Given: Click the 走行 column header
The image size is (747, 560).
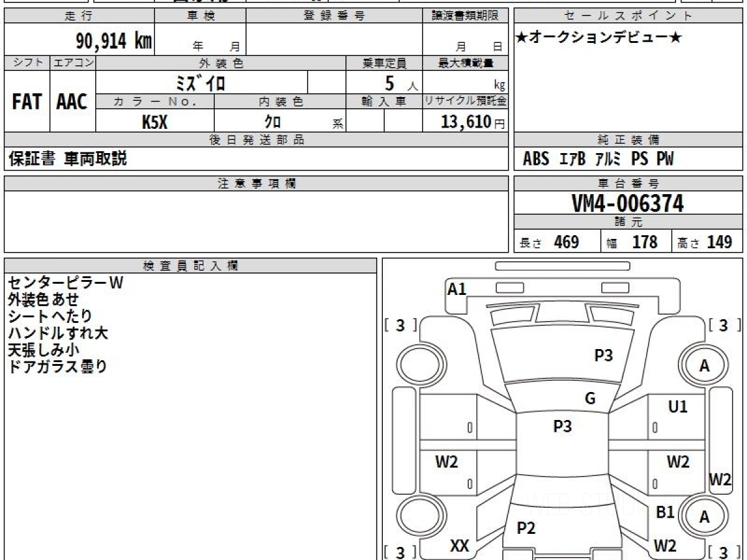Looking at the screenshot, I should click(x=78, y=16).
